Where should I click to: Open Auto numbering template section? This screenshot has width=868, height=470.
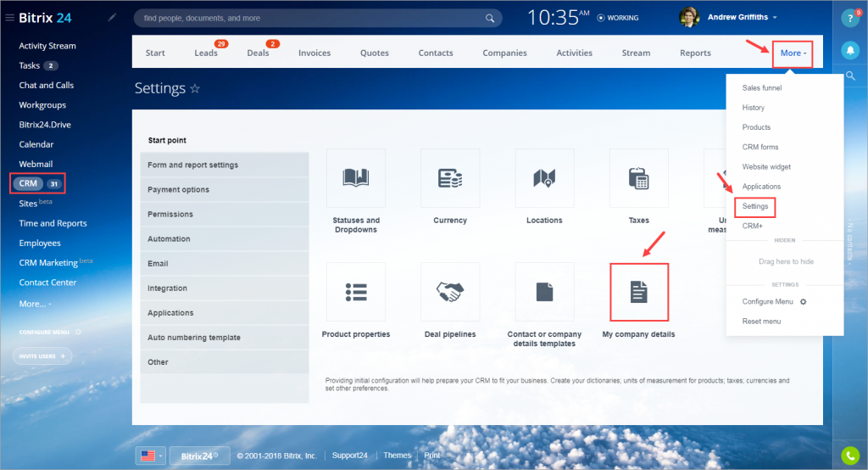point(224,338)
